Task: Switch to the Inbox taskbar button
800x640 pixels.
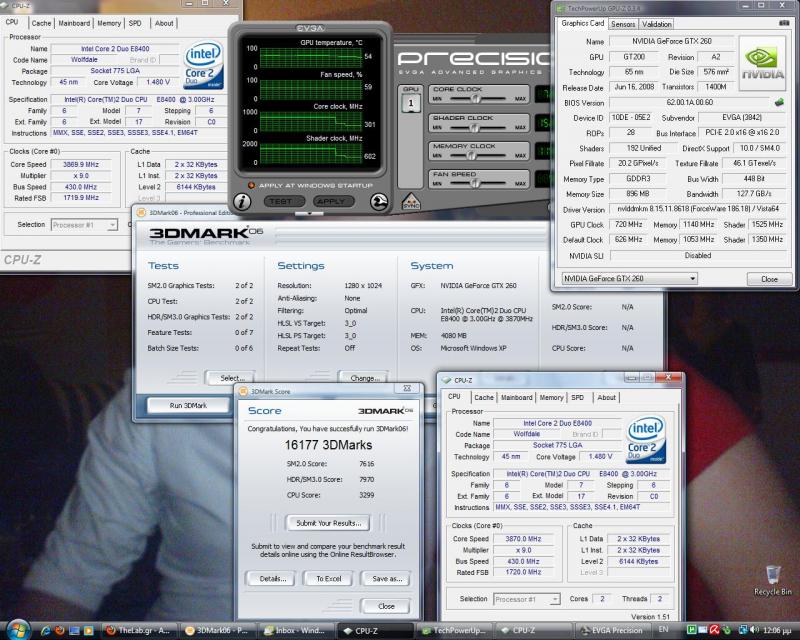Action: click(x=295, y=631)
